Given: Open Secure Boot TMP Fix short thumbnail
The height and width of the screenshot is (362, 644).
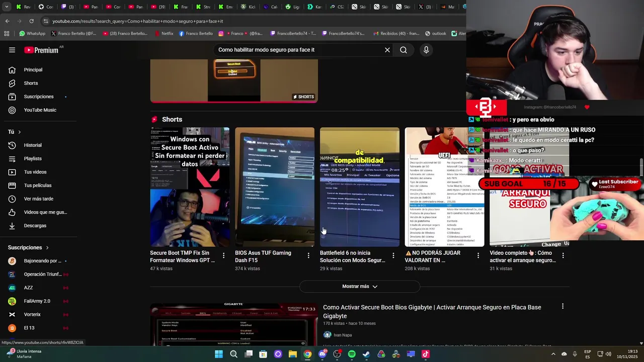Looking at the screenshot, I should pos(190,187).
